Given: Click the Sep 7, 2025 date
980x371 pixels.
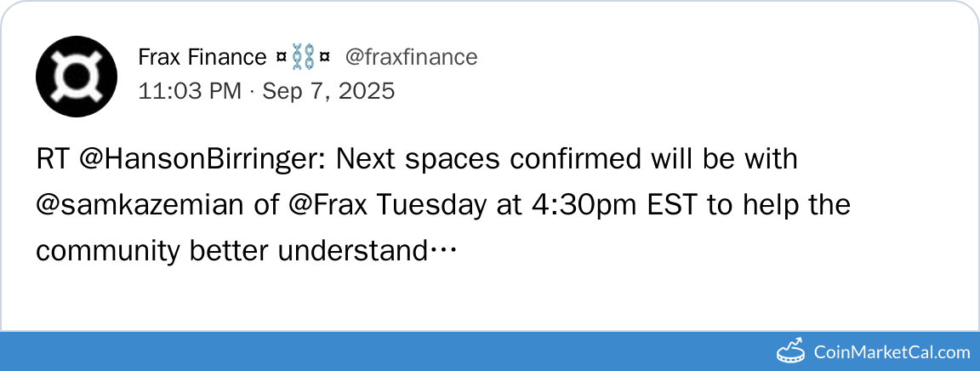Looking at the screenshot, I should click(328, 91).
